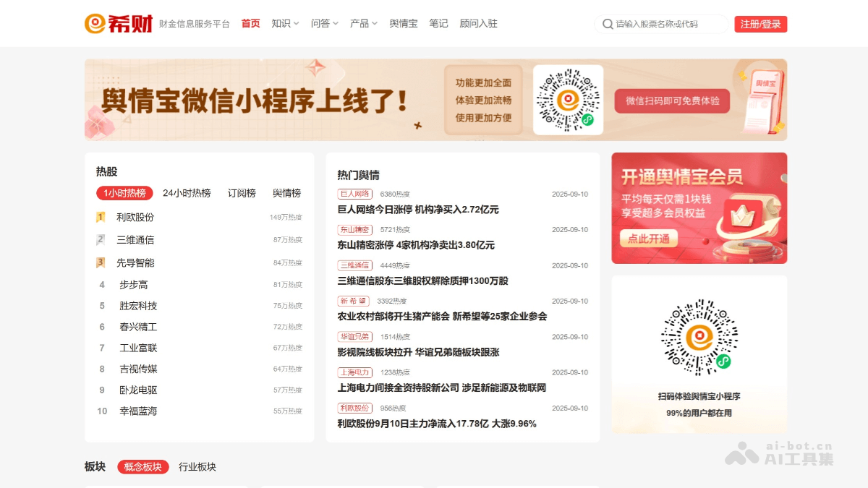Click the rank 3 medal icon

101,262
